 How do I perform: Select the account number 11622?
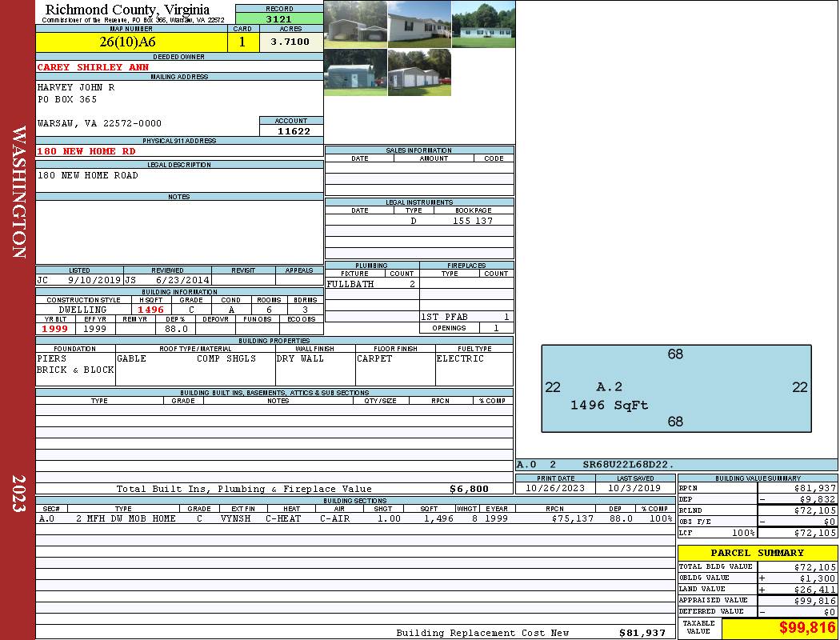(x=291, y=131)
